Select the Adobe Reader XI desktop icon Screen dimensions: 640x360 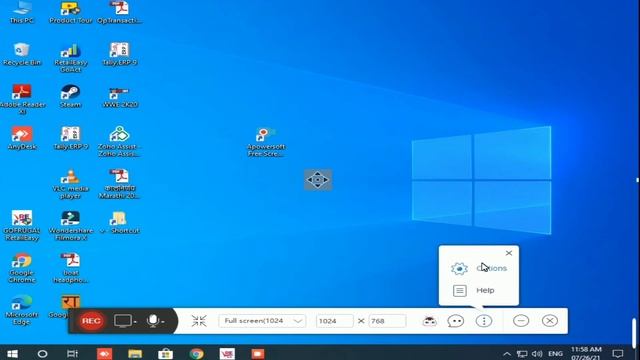tap(22, 99)
